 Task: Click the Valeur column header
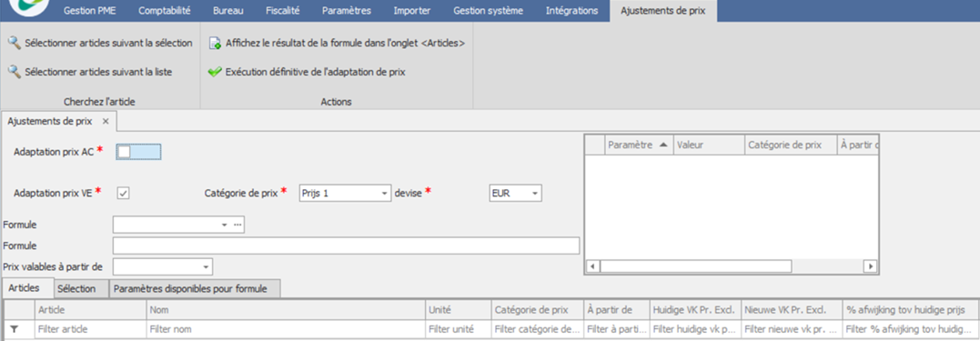click(x=708, y=145)
